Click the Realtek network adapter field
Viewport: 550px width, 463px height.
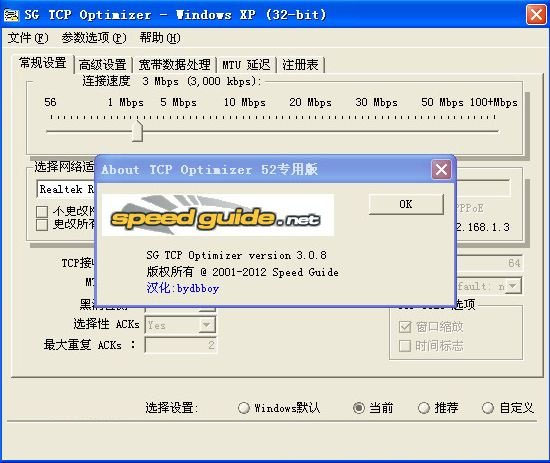[x=66, y=189]
